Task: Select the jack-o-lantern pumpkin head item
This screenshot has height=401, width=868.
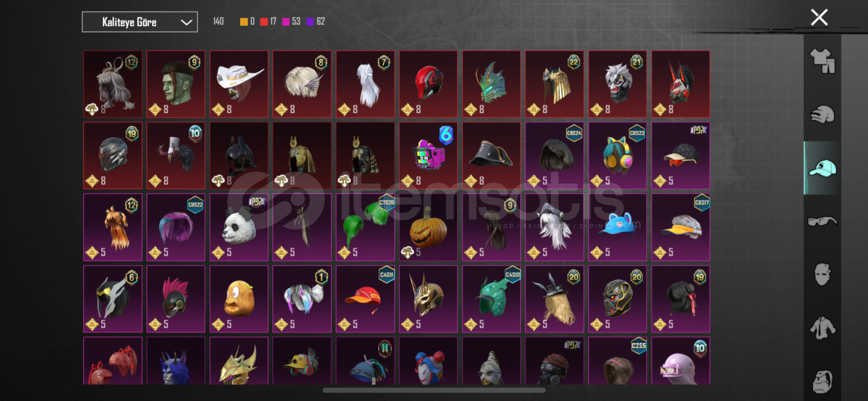Action: (x=428, y=227)
